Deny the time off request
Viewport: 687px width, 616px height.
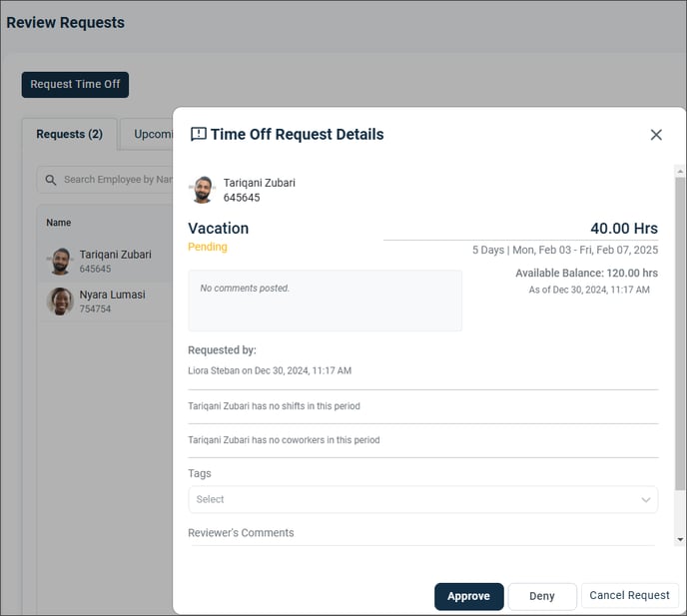point(542,596)
